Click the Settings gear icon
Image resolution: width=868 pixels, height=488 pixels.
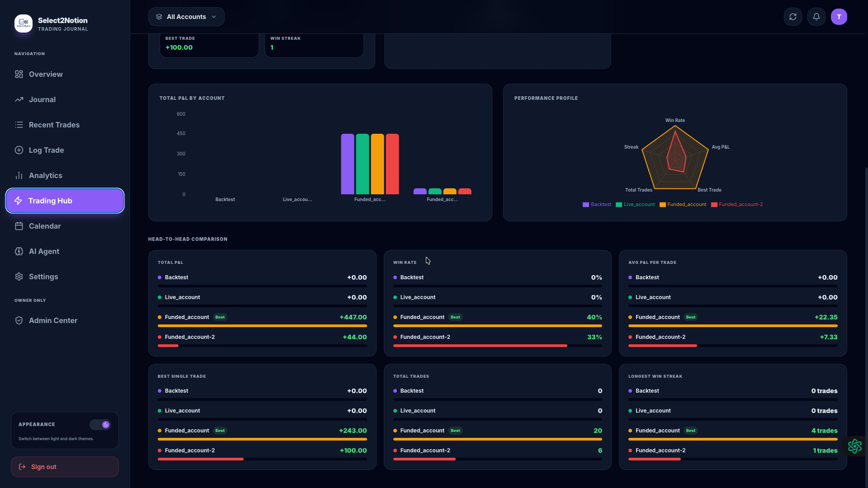19,277
